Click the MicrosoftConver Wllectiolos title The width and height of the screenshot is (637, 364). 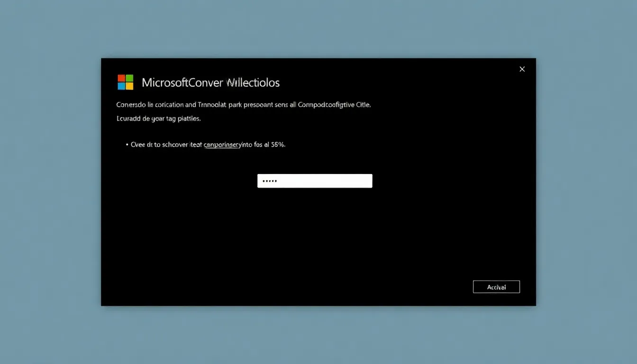coord(210,82)
